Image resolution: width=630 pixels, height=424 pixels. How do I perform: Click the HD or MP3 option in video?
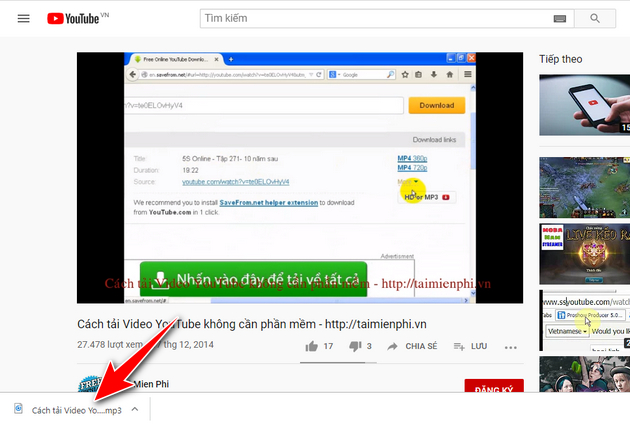tap(427, 197)
